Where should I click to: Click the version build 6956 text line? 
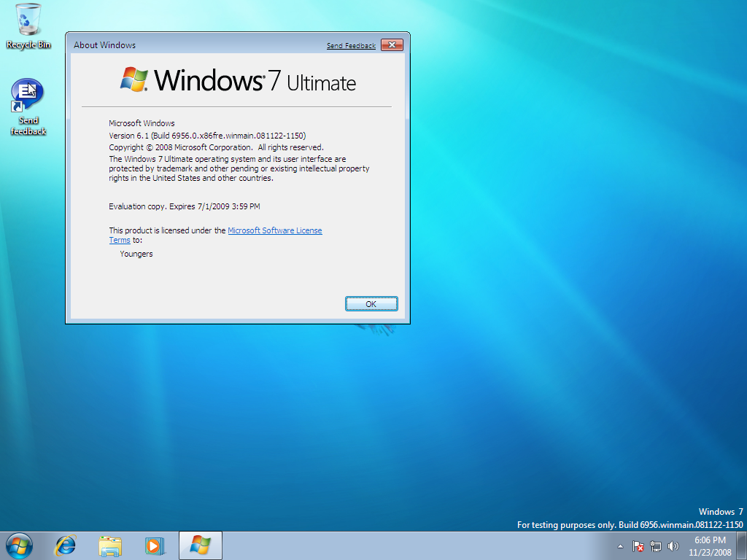[x=207, y=136]
